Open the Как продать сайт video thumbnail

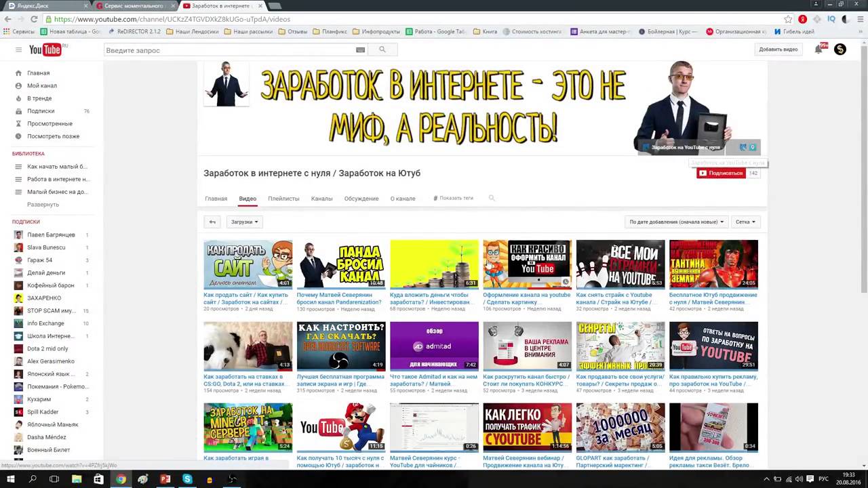point(248,264)
